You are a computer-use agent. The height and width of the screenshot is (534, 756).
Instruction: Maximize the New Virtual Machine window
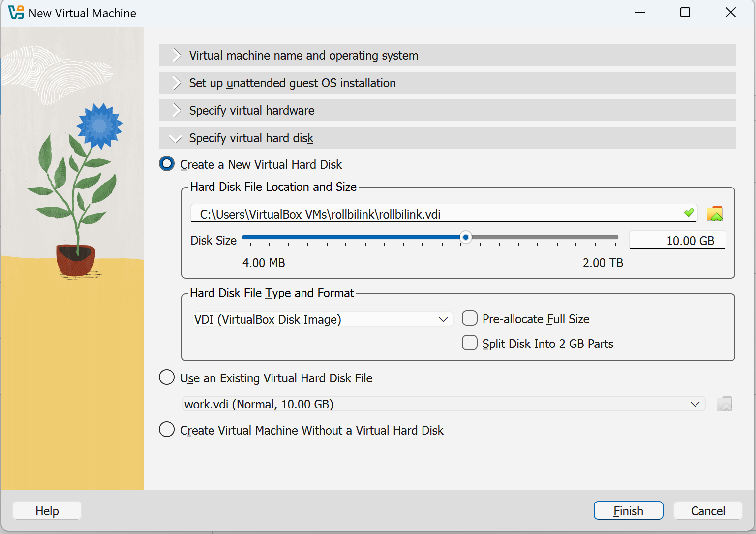(x=685, y=12)
